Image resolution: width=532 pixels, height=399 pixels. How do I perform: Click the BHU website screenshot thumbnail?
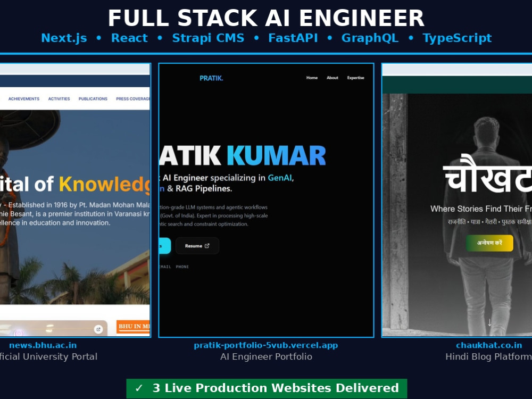click(x=75, y=200)
